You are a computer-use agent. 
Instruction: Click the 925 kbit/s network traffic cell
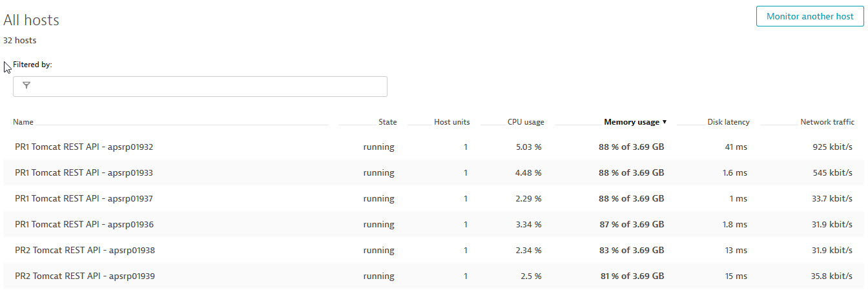(832, 147)
